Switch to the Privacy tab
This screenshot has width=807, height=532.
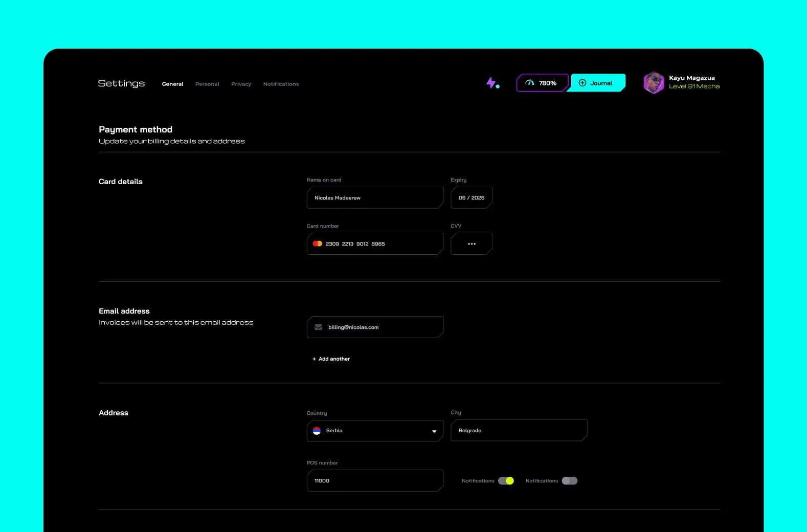(x=241, y=84)
